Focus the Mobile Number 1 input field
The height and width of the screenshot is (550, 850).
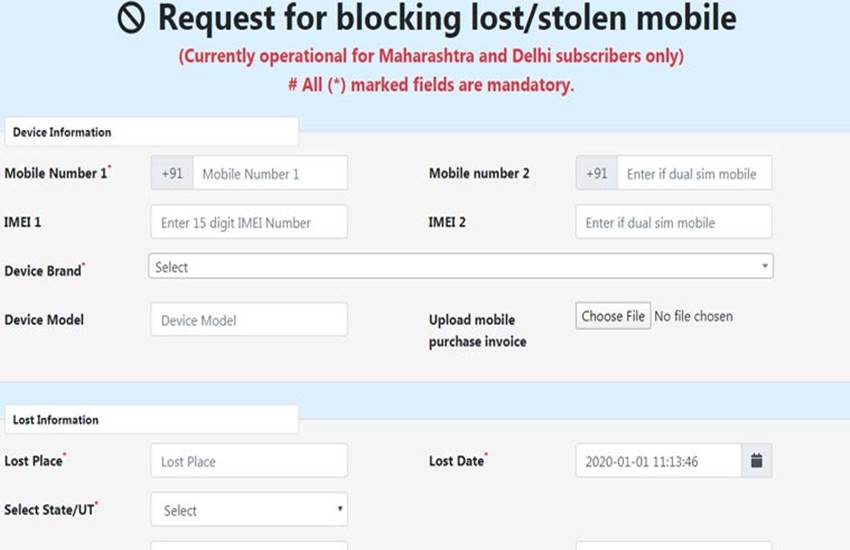[x=270, y=173]
